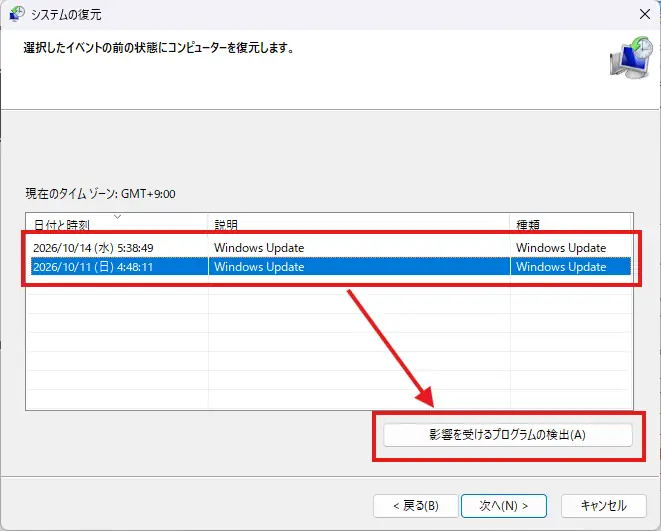661x531 pixels.
Task: Sort by 日付と時刻 column header
Action: (x=117, y=223)
